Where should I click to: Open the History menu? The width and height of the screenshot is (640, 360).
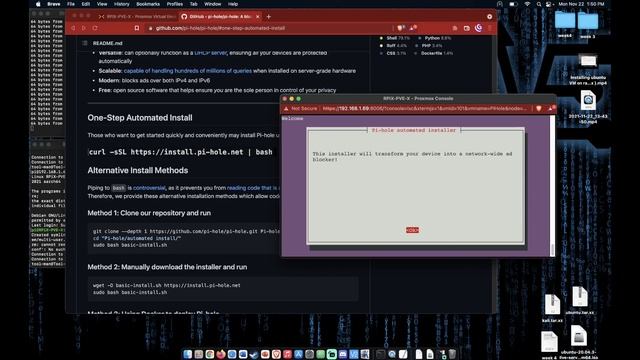121,4
